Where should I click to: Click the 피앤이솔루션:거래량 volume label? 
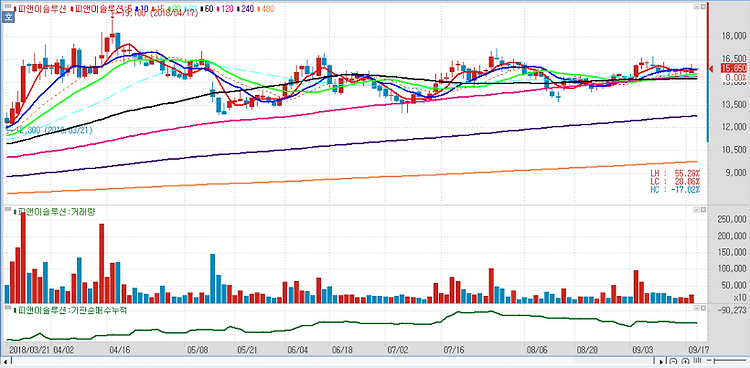click(x=55, y=211)
